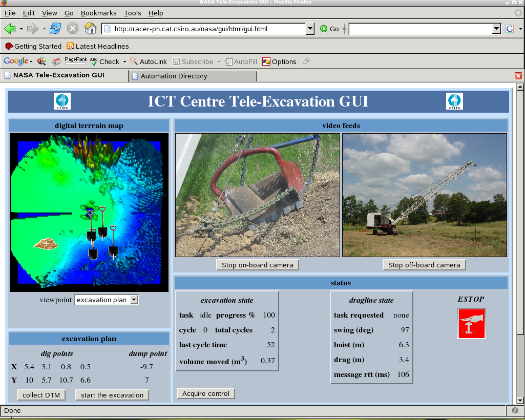Click the Acquire control button
Screen dimensions: 525x420
(x=206, y=393)
